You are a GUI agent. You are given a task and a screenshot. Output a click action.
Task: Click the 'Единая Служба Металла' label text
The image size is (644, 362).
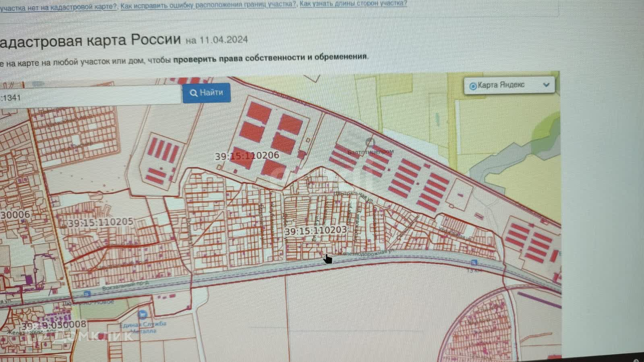pos(143,327)
